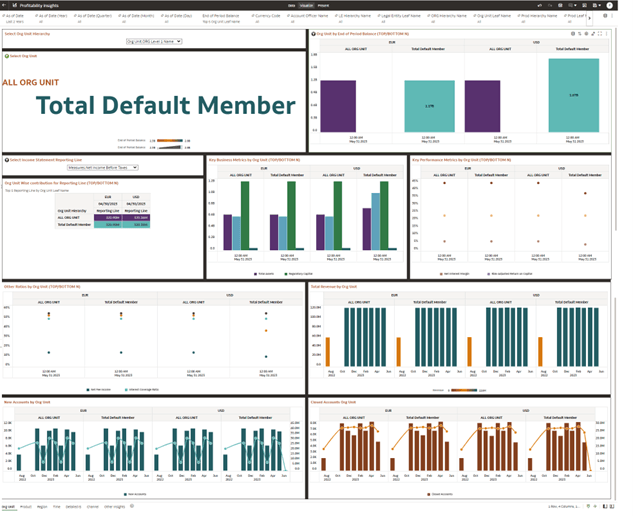633x516 pixels.
Task: Open the Prod Hierarchy Name filter
Action: [537, 18]
